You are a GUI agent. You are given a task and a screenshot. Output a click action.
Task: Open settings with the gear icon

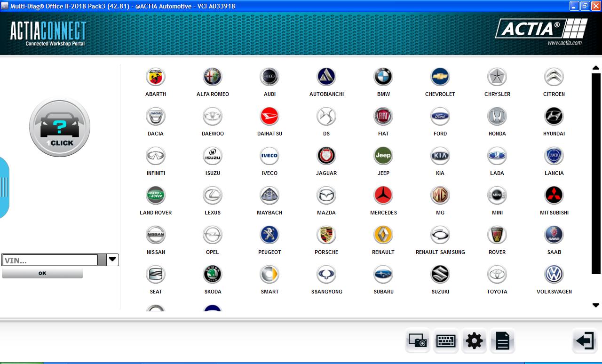click(474, 340)
